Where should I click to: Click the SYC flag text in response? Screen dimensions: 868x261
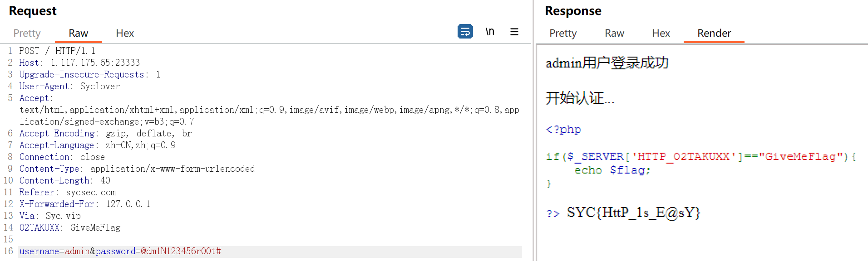633,213
